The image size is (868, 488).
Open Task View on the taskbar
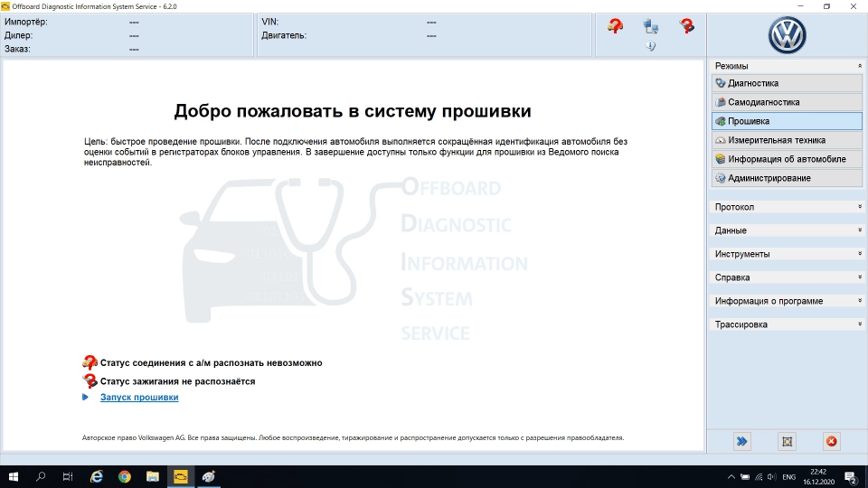click(68, 476)
